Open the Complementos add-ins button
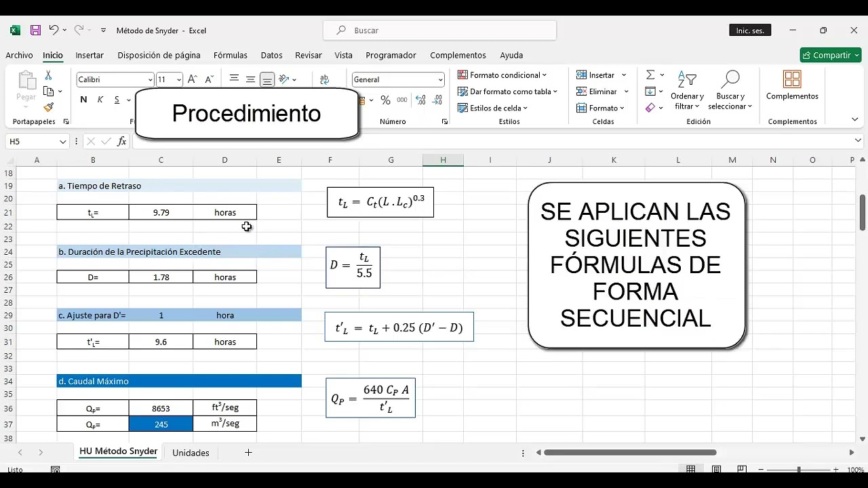Screen dimensions: 868x488 [792, 85]
